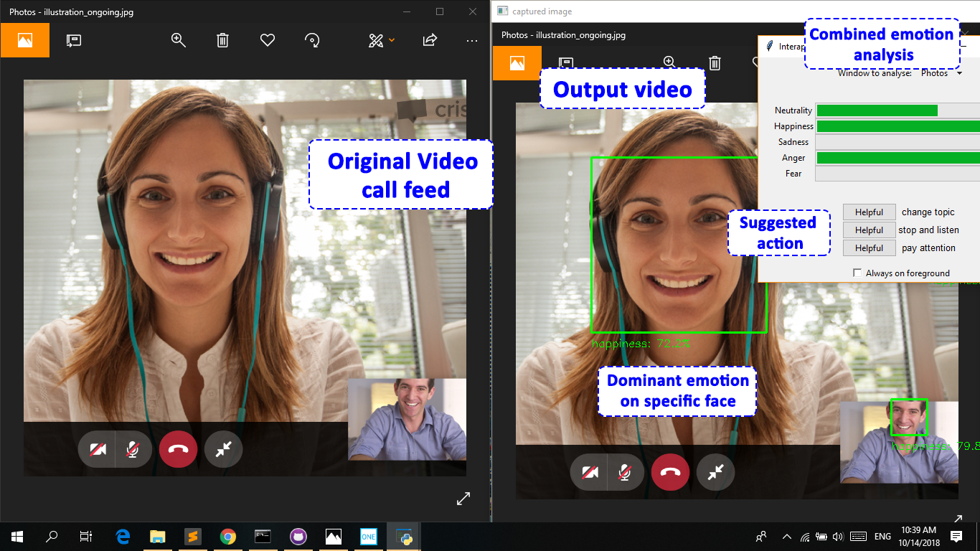Open the Action Center notifications icon
Image resolution: width=980 pixels, height=551 pixels.
tap(956, 537)
